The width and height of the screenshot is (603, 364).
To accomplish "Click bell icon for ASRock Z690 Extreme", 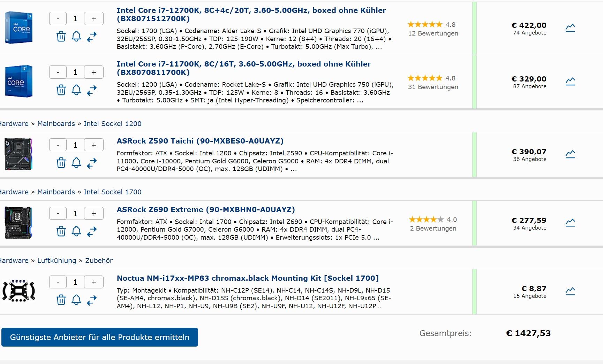I will click(x=76, y=231).
